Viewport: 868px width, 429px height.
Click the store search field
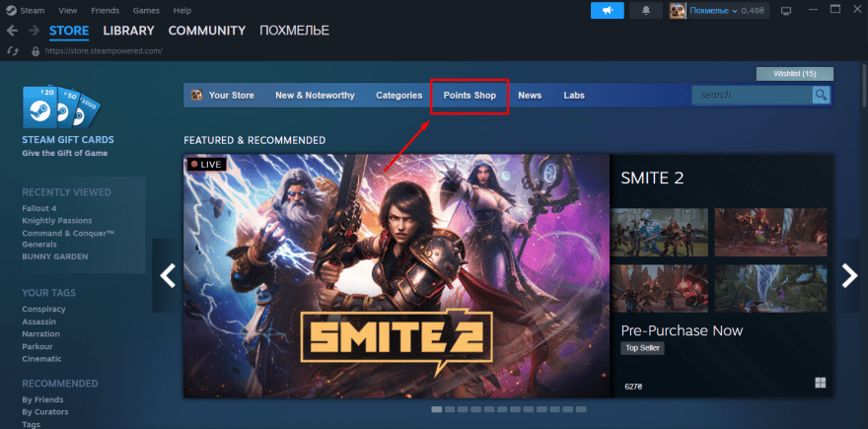pos(752,95)
